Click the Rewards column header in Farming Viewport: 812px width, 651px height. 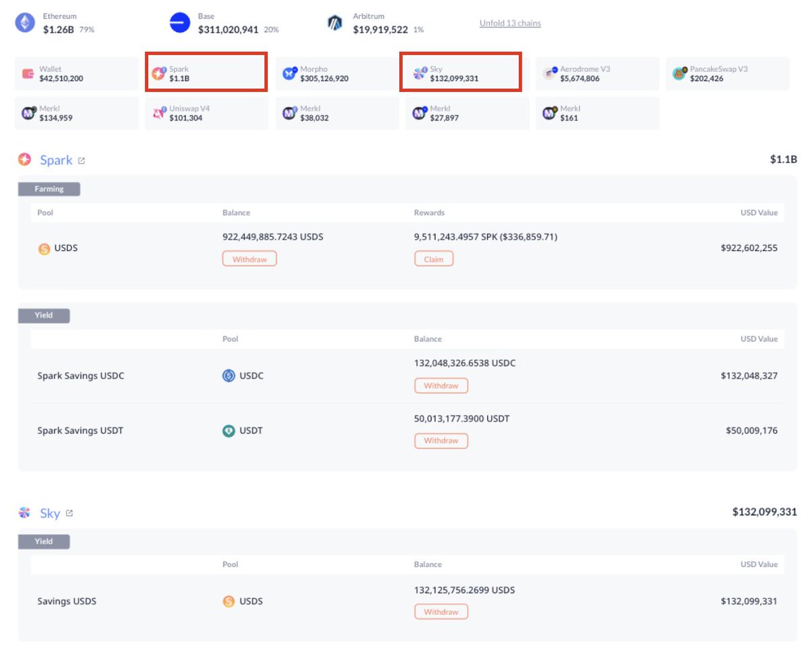click(429, 212)
